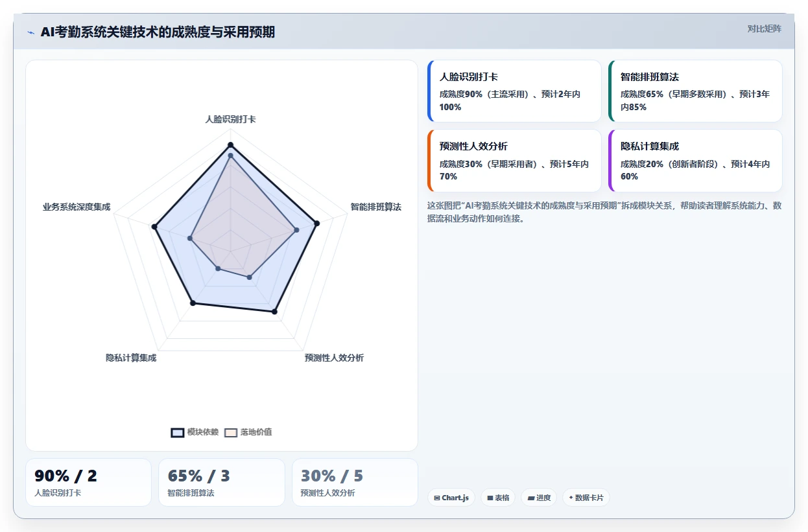Toggle the 落地价值 legend series
808x532 pixels.
coord(248,432)
